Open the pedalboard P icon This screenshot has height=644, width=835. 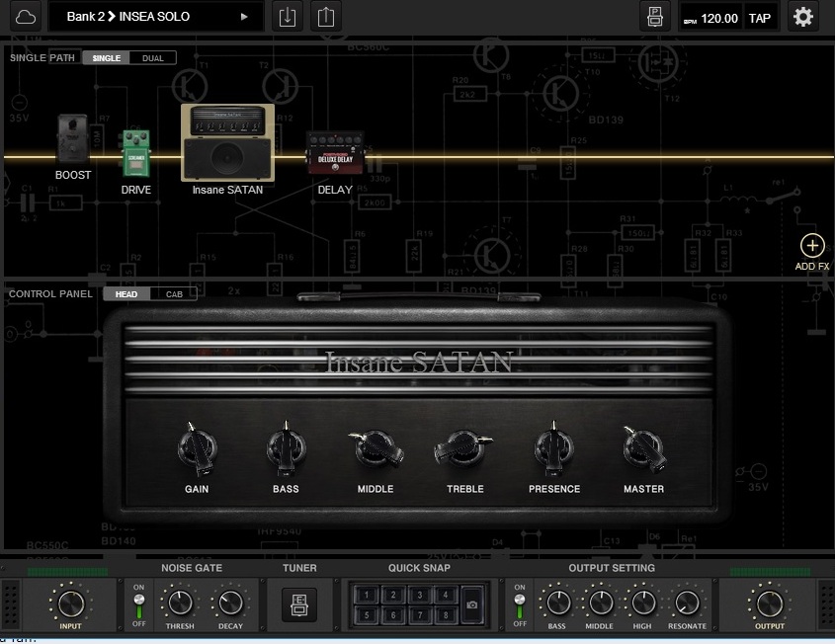pos(654,17)
